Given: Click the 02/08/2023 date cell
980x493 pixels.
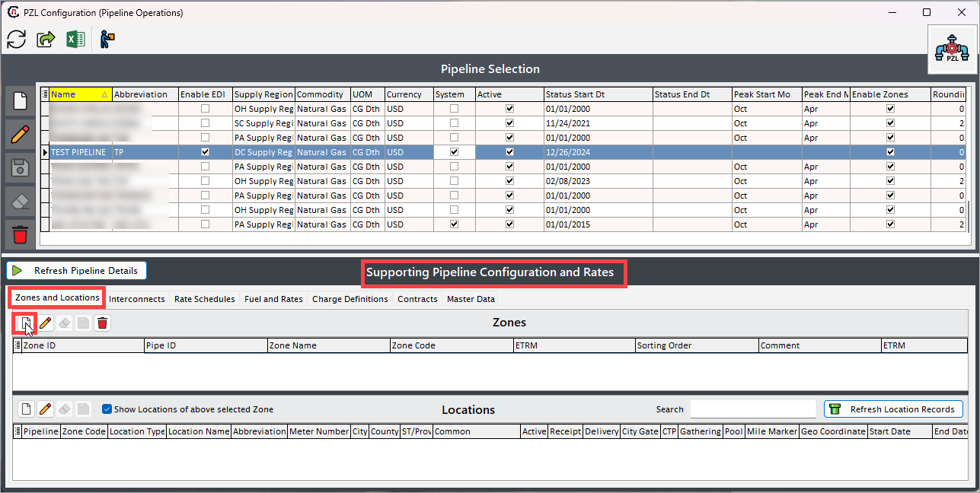Looking at the screenshot, I should 598,181.
